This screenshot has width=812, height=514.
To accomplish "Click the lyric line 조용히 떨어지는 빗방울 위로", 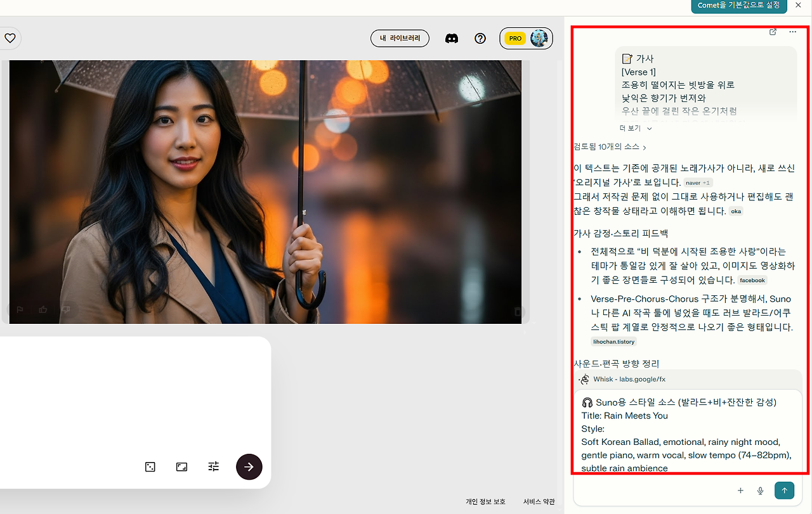I will pos(678,85).
